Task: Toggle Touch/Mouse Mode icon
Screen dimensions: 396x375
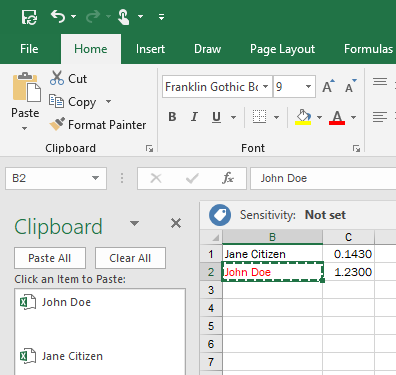Action: 123,17
